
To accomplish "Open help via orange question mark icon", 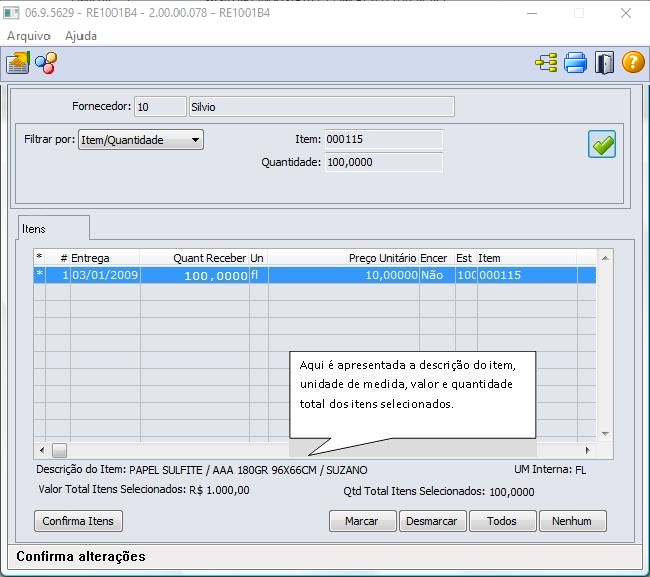I will (x=633, y=62).
